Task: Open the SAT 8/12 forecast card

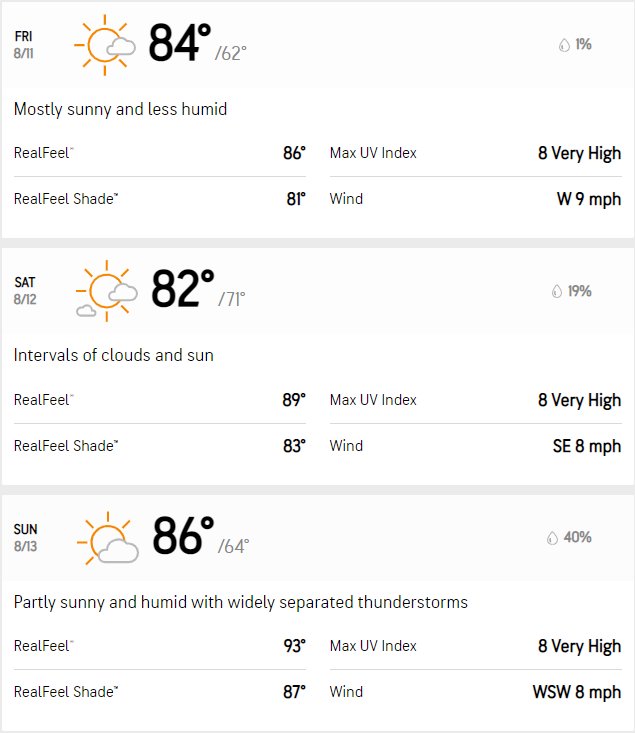Action: pyautogui.click(x=318, y=366)
